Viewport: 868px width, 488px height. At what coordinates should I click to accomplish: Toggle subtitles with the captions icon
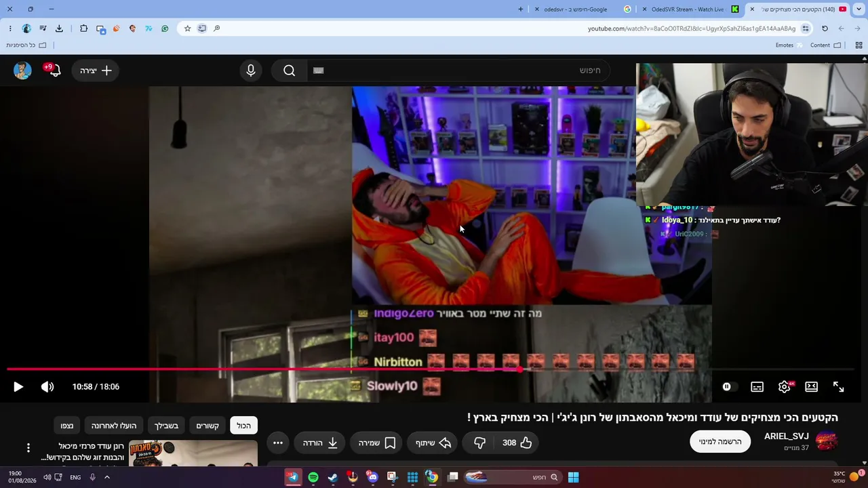(x=757, y=387)
